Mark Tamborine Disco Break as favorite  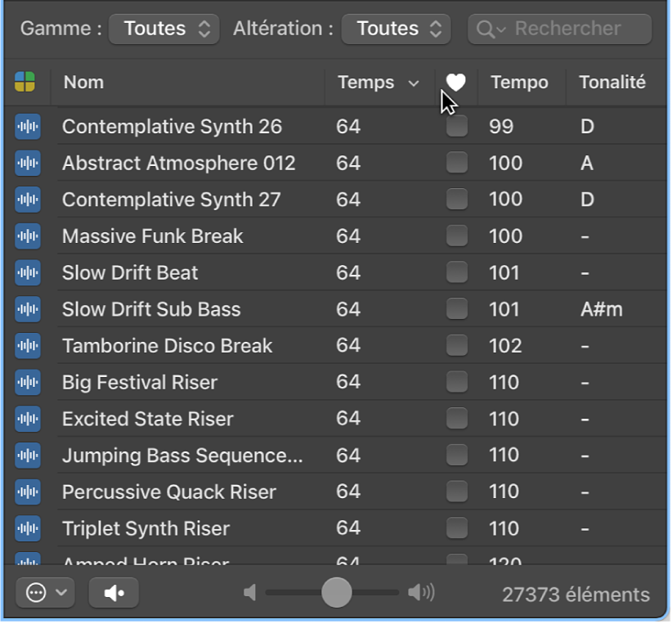457,345
